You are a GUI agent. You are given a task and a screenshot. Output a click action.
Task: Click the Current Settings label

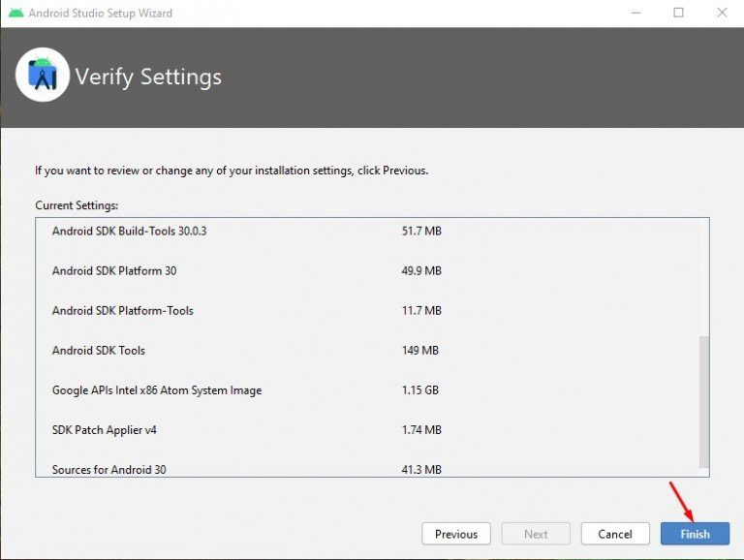[x=77, y=205]
